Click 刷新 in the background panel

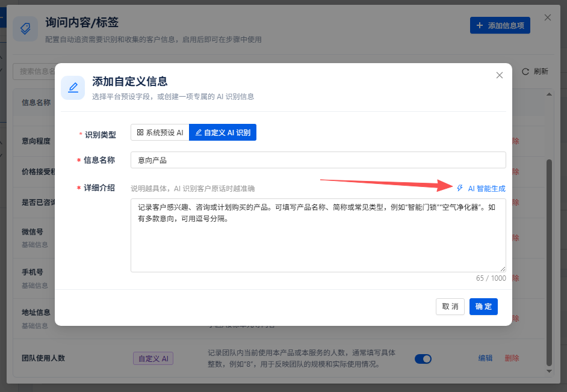(x=536, y=72)
